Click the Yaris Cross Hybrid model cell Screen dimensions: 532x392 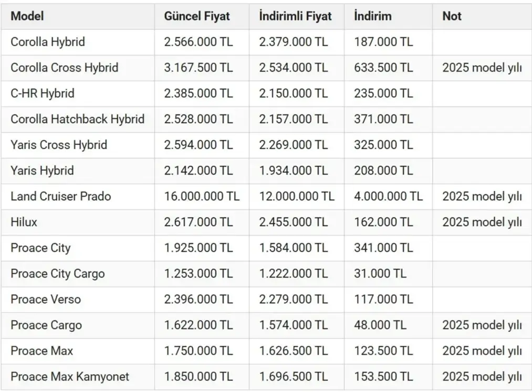coord(59,145)
